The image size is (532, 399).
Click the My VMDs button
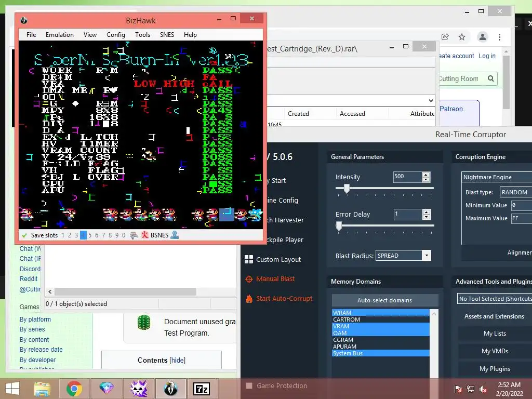click(x=495, y=351)
